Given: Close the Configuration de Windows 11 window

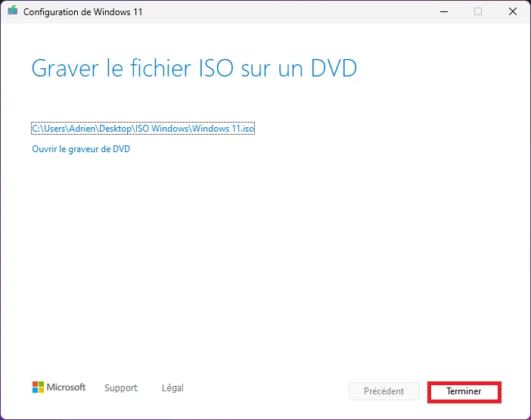Looking at the screenshot, I should tap(513, 11).
